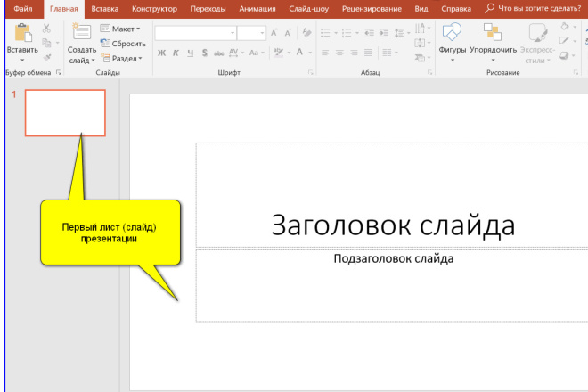Toggle underline (Ч) formatting

point(190,53)
